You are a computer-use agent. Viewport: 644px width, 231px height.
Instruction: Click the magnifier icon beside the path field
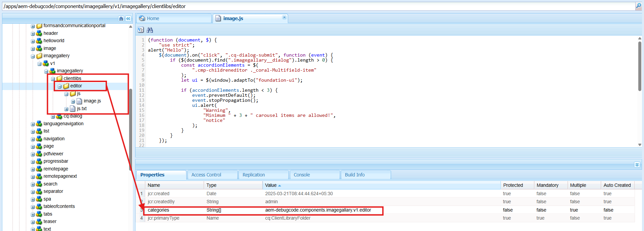[x=639, y=6]
